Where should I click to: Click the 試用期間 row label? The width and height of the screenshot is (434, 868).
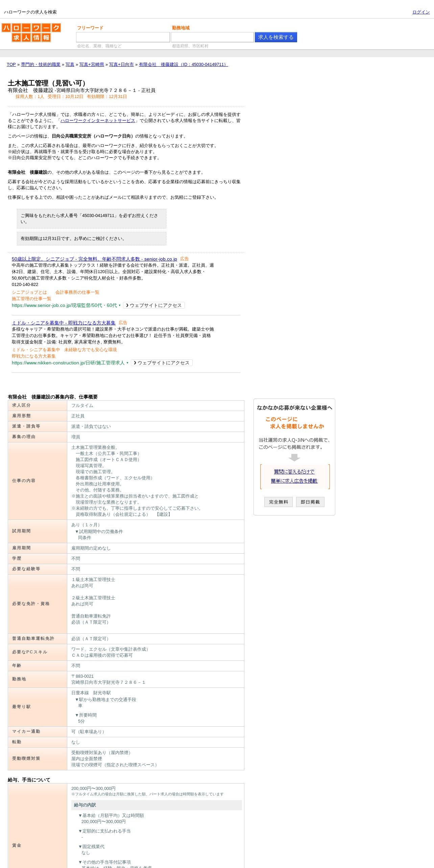[21, 531]
